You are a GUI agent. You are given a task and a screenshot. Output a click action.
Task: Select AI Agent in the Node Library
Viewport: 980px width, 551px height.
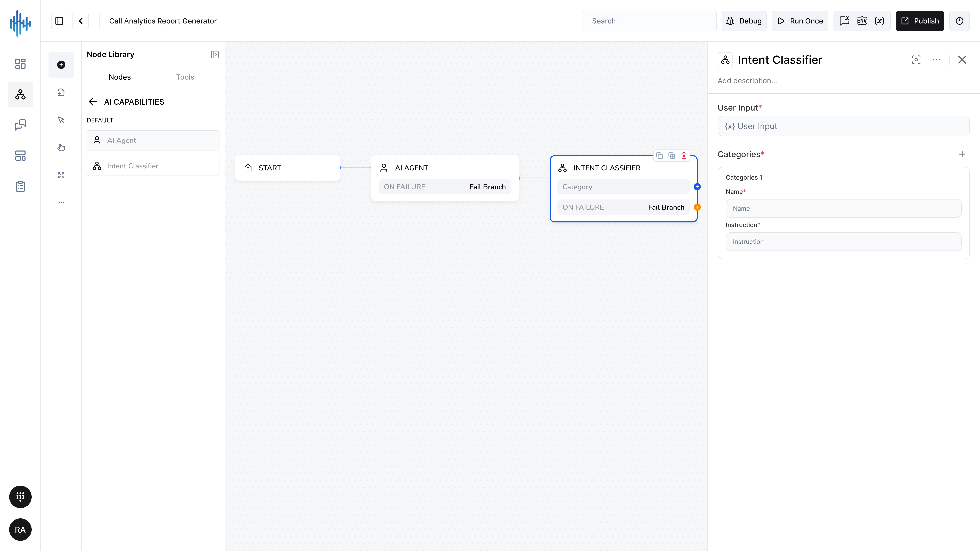(x=153, y=140)
